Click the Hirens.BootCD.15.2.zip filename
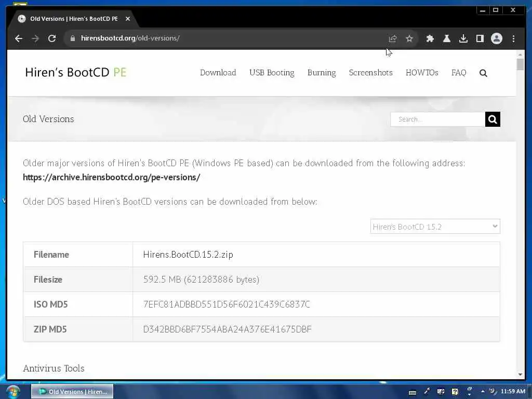Image resolution: width=532 pixels, height=399 pixels. [x=188, y=255]
